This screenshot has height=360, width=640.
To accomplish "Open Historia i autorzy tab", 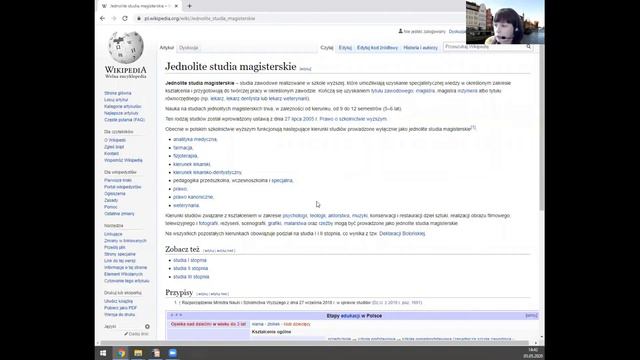I will pos(420,48).
